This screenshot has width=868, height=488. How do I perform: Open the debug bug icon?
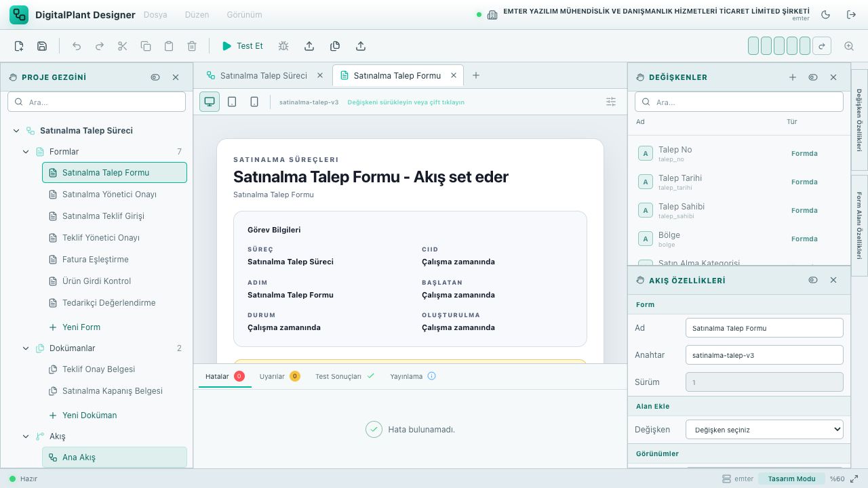[x=283, y=46]
